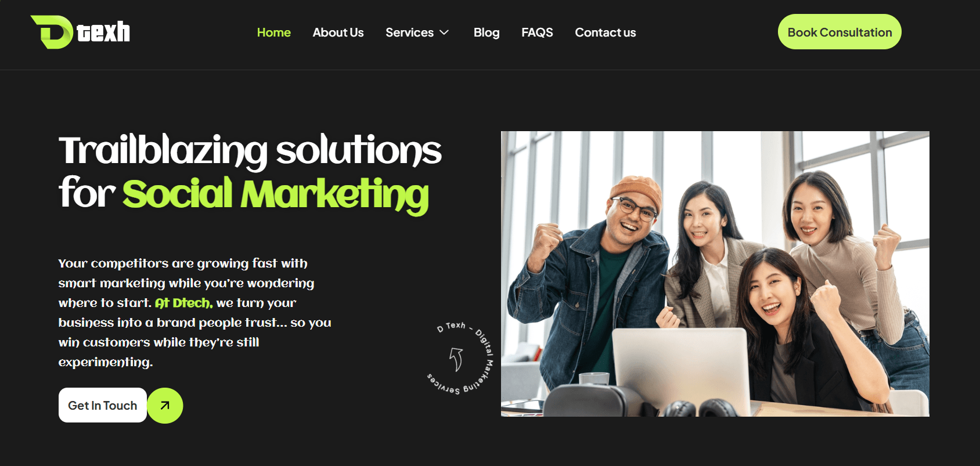Click the Social Marketing green heading

pyautogui.click(x=275, y=194)
